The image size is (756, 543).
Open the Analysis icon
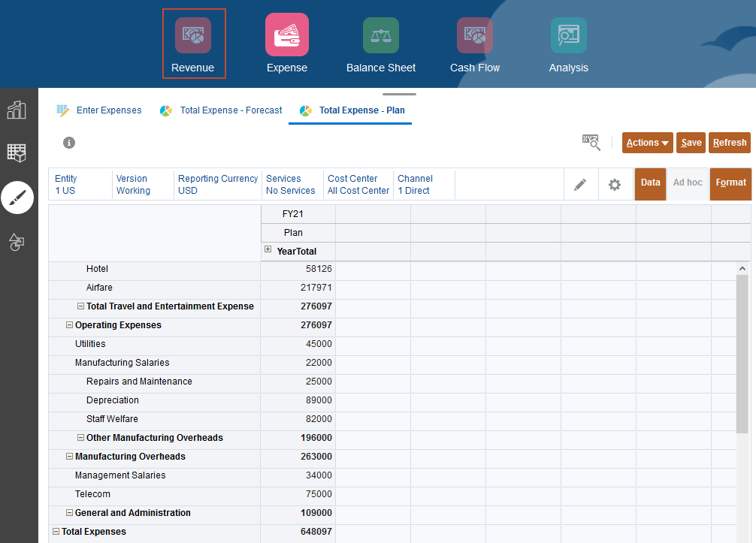coord(568,35)
